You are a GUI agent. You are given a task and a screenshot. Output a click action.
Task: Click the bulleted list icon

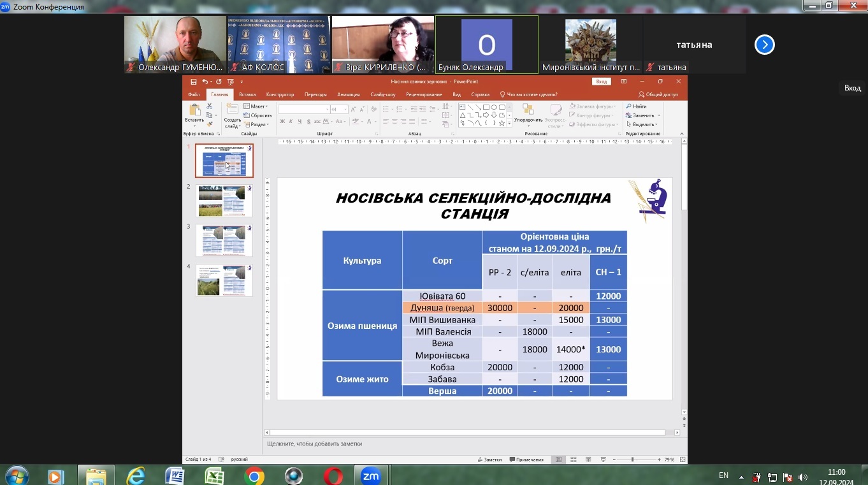point(386,109)
